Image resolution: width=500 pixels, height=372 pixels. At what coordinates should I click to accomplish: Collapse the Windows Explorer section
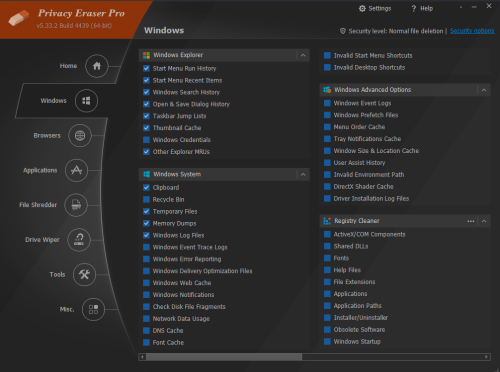pos(303,55)
